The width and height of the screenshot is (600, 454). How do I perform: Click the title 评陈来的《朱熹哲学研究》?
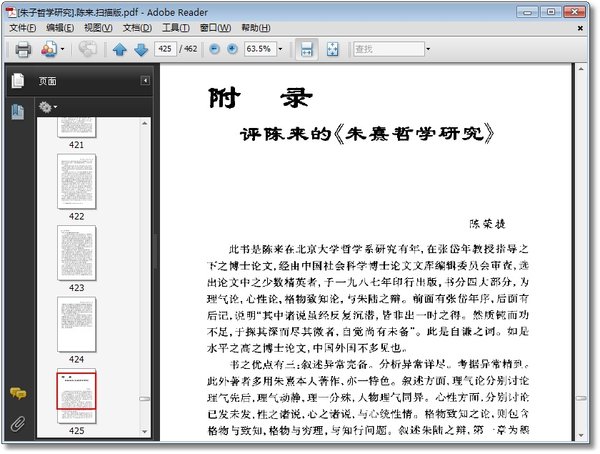click(367, 134)
